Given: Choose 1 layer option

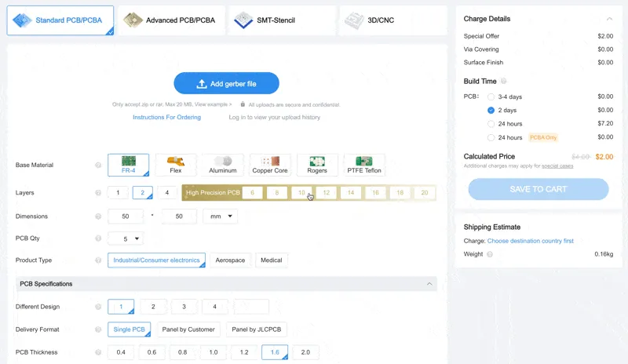Looking at the screenshot, I should point(118,193).
